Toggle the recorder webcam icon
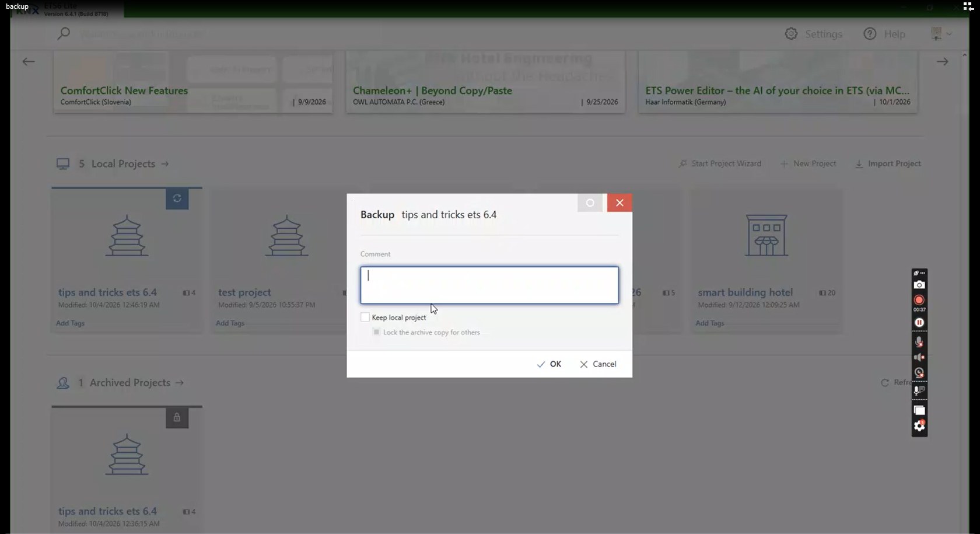This screenshot has width=980, height=534. (x=919, y=372)
